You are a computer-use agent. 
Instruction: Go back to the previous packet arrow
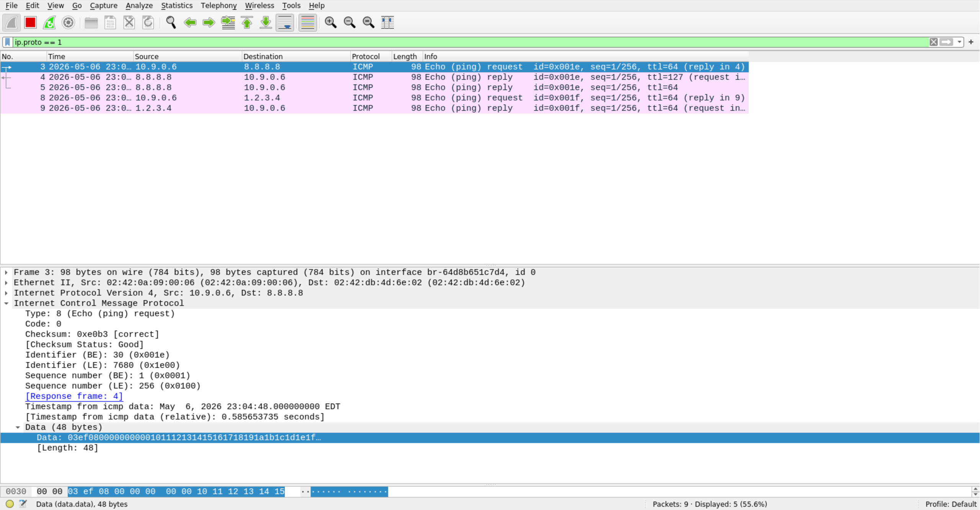[190, 23]
